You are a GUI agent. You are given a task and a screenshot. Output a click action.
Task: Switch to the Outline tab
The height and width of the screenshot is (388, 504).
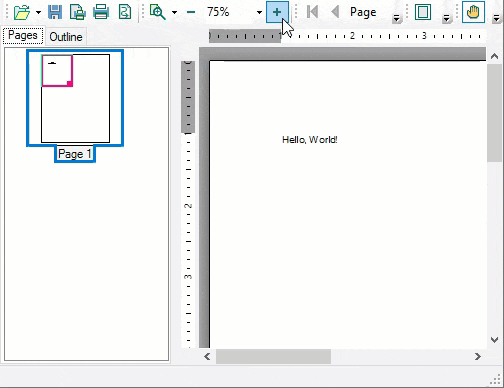click(x=66, y=36)
